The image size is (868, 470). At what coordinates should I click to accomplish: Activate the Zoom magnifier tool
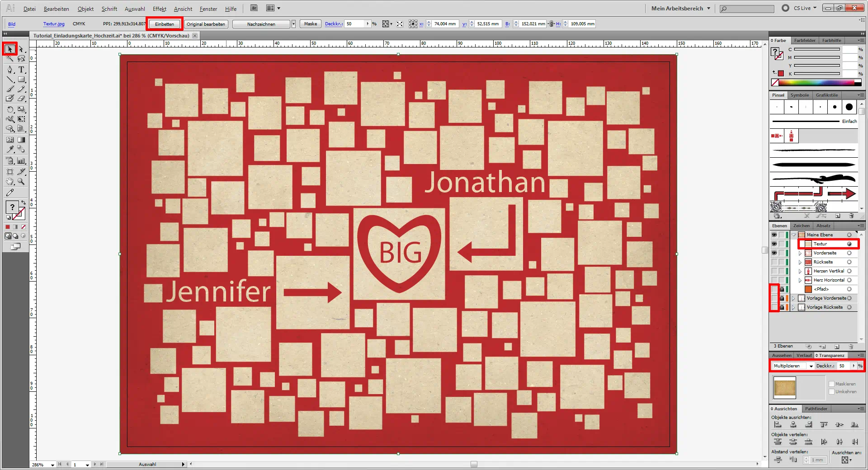click(21, 182)
